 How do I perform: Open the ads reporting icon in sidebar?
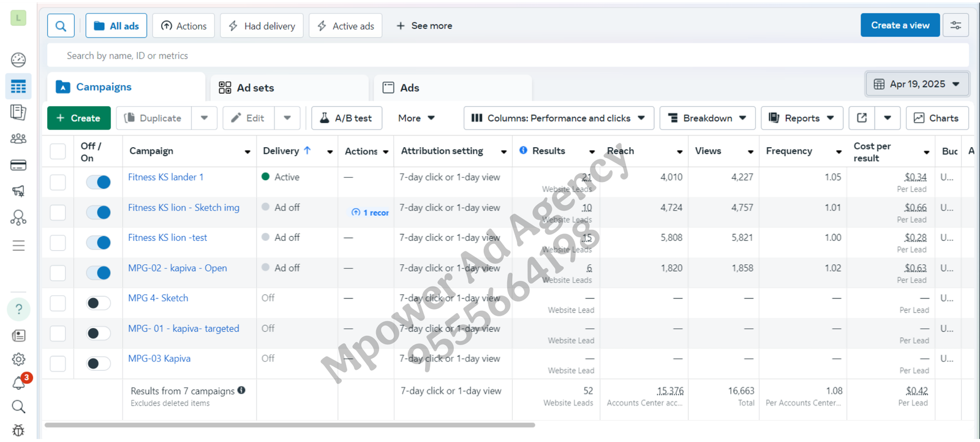(x=18, y=112)
